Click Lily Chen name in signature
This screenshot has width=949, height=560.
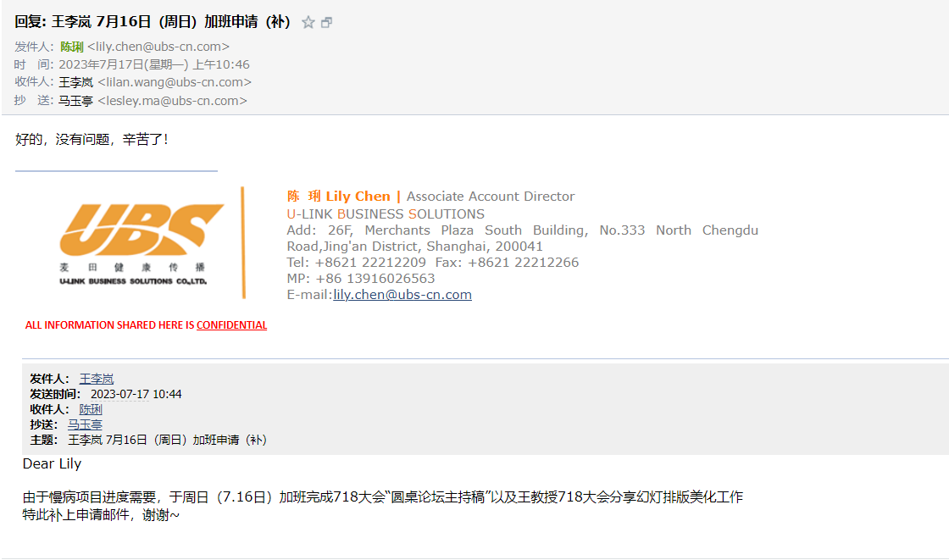click(x=358, y=197)
